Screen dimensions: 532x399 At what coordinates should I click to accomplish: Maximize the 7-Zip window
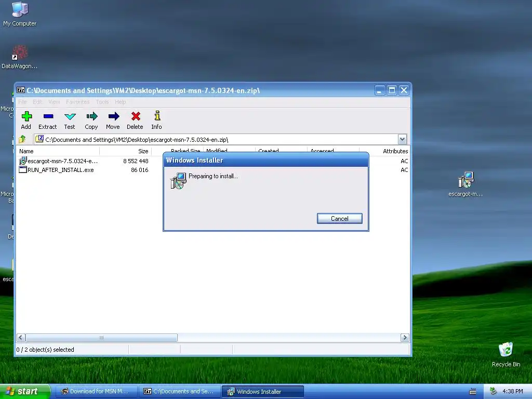[x=392, y=90]
